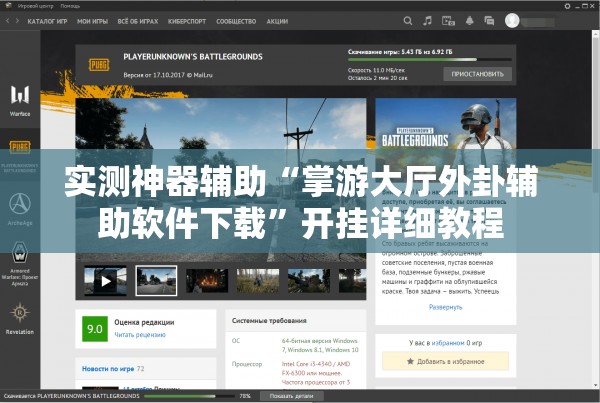Play the video thumbnail in gallery

(x=105, y=281)
